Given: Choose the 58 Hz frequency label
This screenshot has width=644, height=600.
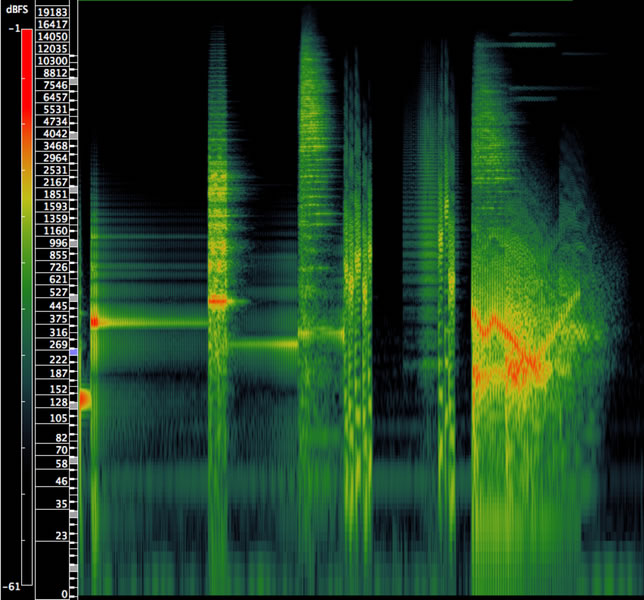Looking at the screenshot, I should tap(51, 464).
